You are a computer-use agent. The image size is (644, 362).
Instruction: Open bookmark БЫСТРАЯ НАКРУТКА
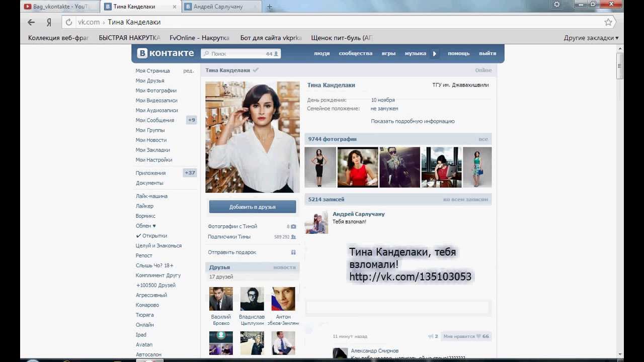[x=129, y=38]
